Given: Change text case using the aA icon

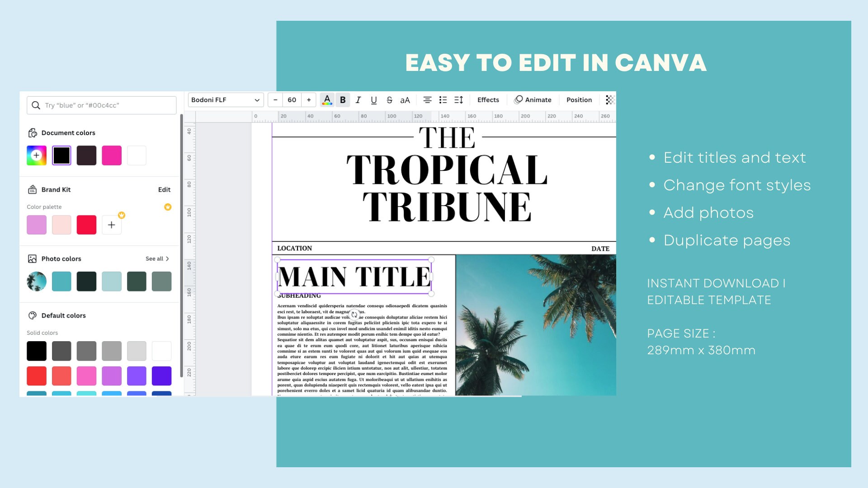Looking at the screenshot, I should click(x=405, y=100).
